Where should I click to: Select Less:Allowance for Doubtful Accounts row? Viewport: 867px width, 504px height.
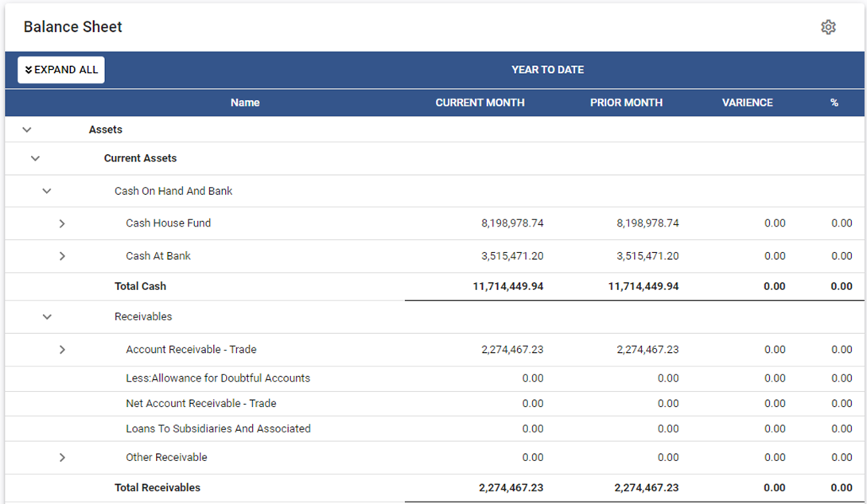(218, 378)
